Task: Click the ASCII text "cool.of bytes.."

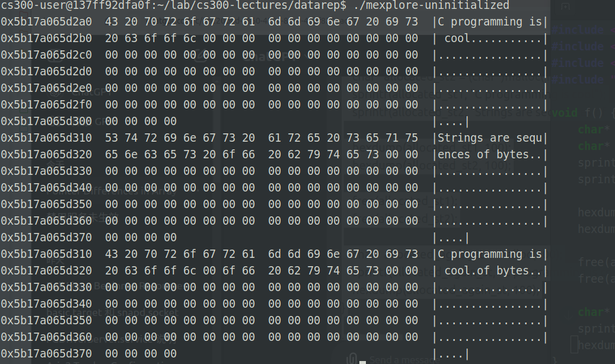Action: [491, 271]
